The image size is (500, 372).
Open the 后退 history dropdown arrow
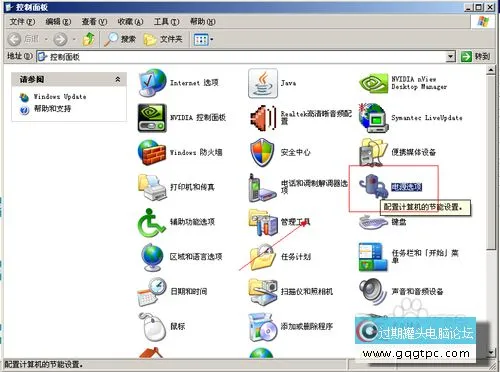(x=46, y=40)
